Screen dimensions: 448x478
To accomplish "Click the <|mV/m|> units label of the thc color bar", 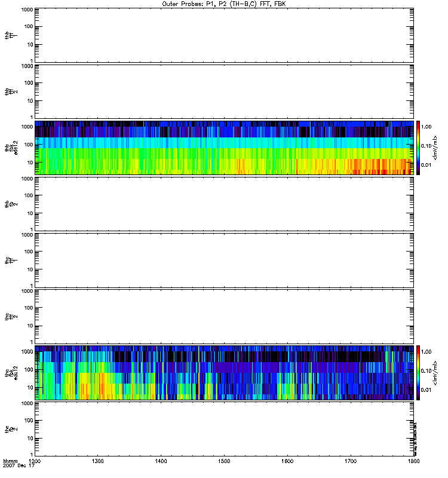I will (435, 373).
